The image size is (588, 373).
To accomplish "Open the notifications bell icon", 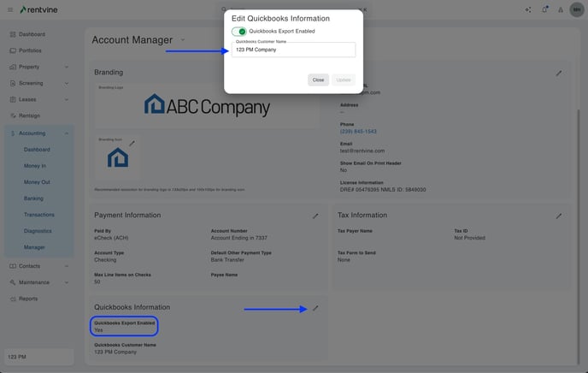I will [544, 9].
